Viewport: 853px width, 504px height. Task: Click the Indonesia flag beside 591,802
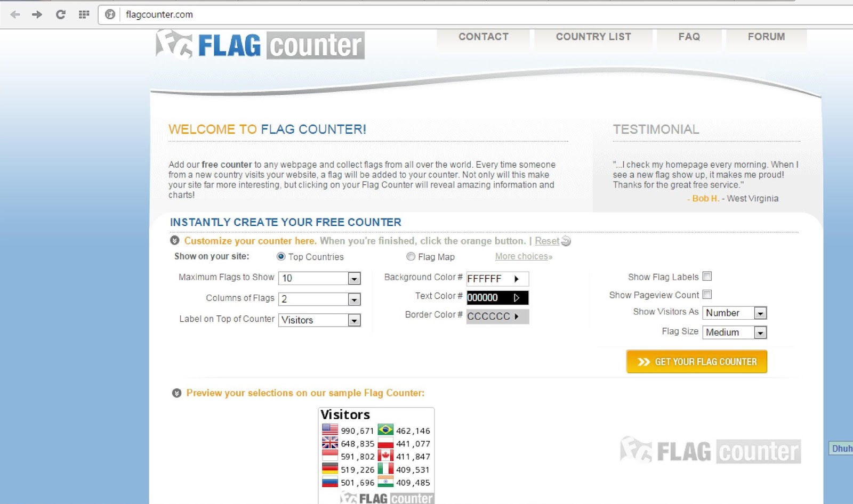click(330, 456)
